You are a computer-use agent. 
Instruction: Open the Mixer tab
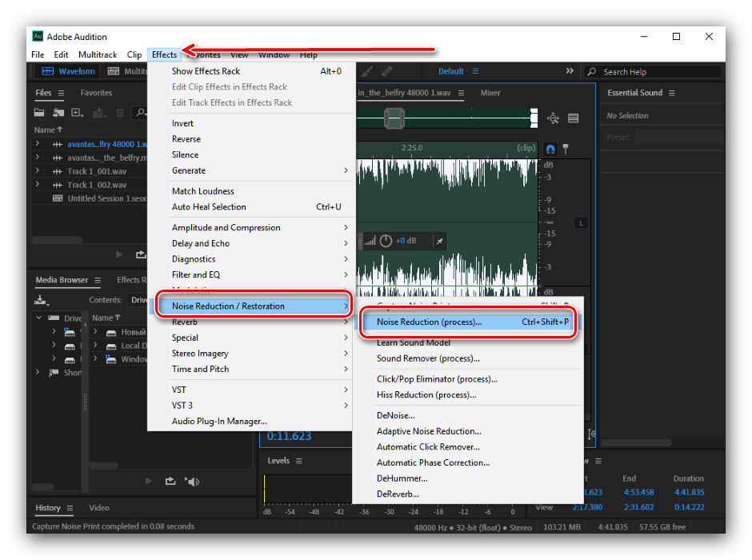(x=490, y=93)
